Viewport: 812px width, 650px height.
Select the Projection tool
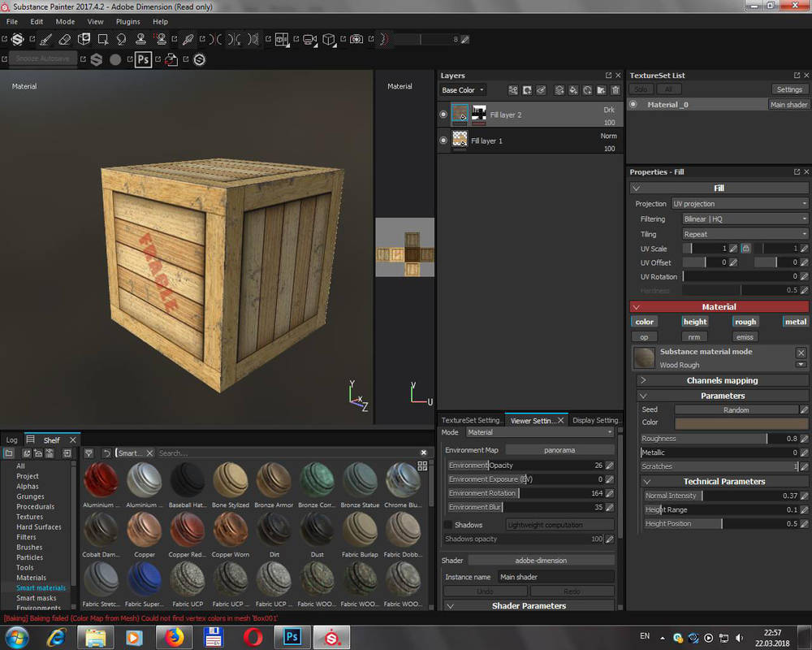[84, 39]
